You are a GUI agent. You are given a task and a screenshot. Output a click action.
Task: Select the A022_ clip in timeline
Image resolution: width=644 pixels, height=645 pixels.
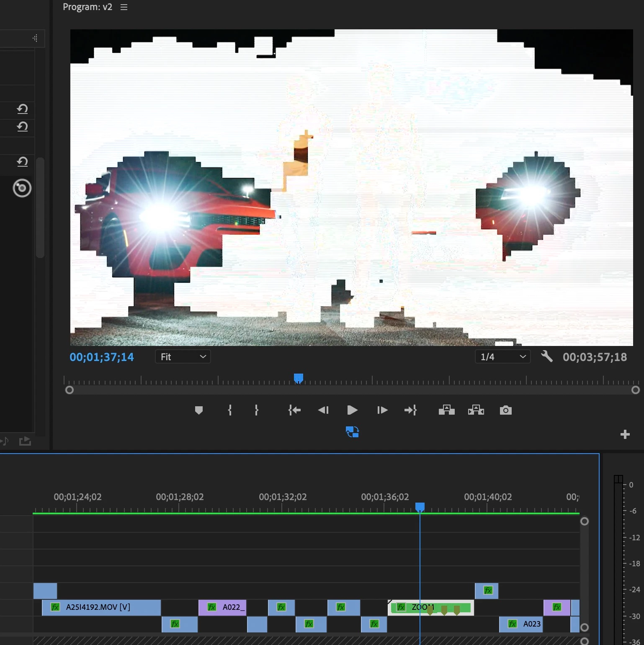[x=222, y=607]
